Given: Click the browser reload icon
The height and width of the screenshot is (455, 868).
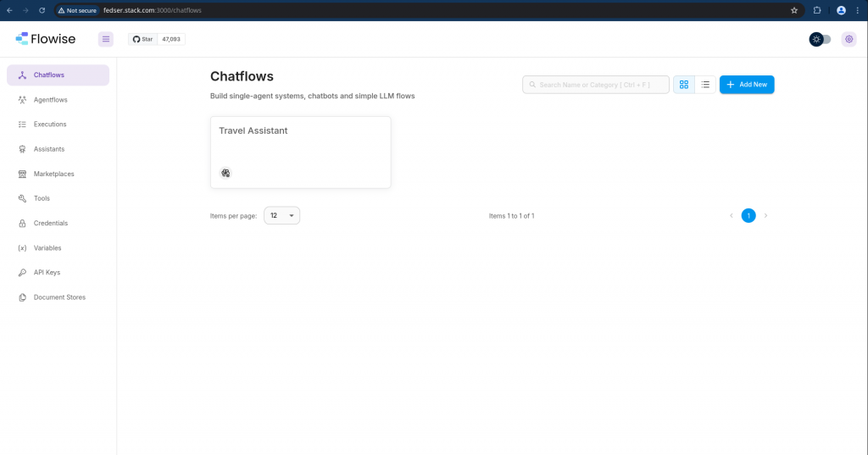Looking at the screenshot, I should pos(42,10).
